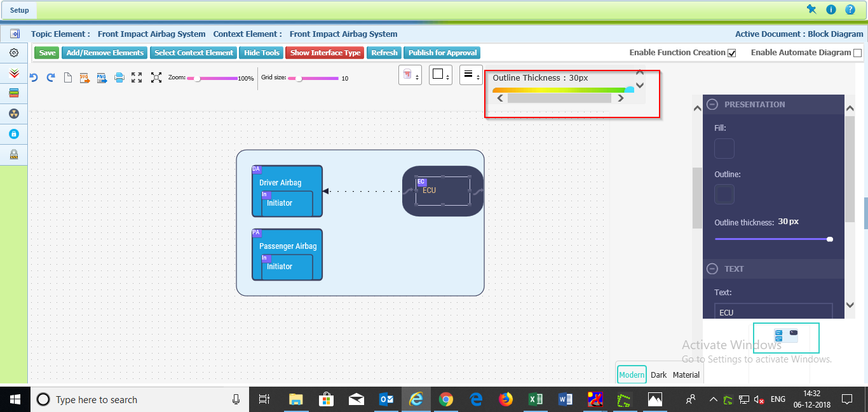The height and width of the screenshot is (412, 868).
Task: Collapse the PRESENTATION section
Action: click(713, 104)
